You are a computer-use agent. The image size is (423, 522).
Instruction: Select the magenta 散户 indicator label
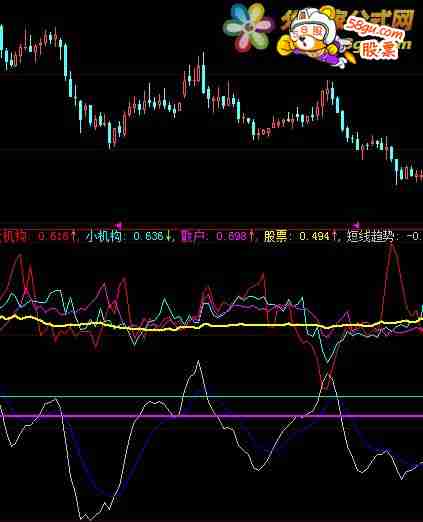(x=193, y=236)
